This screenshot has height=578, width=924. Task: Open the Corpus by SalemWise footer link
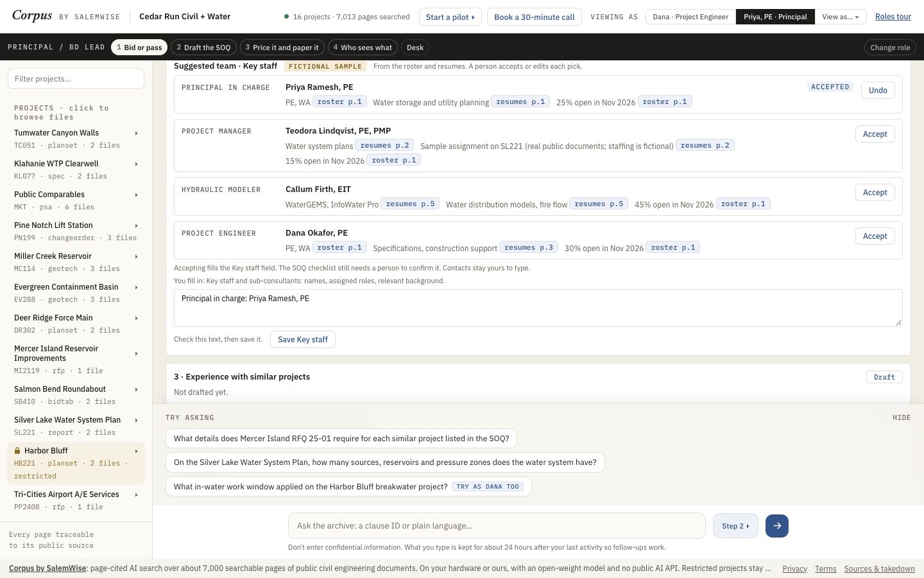(x=47, y=568)
